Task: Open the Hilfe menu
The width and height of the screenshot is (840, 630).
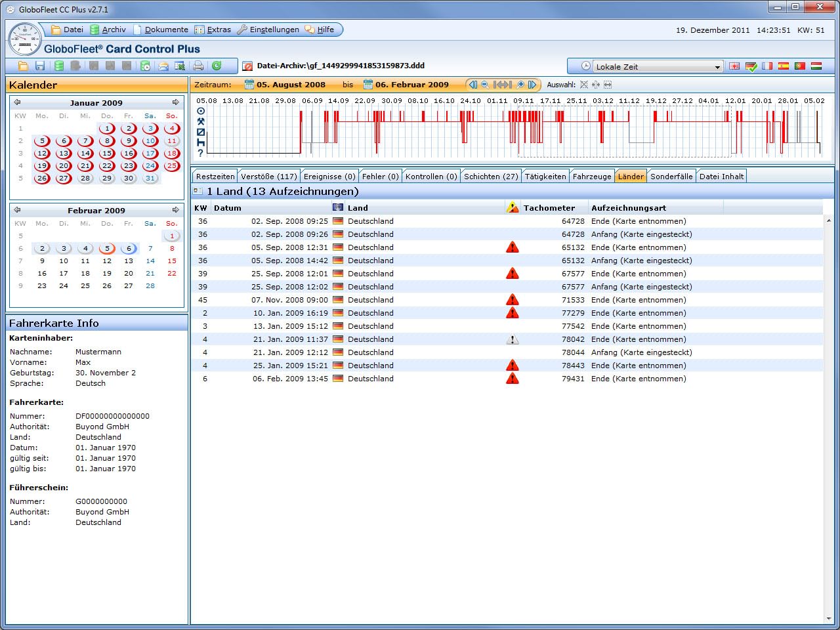Action: (x=320, y=30)
